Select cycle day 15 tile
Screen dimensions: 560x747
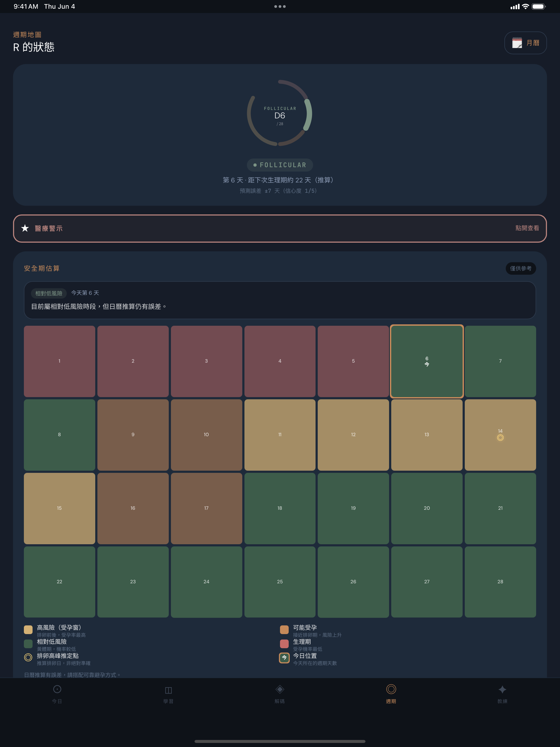(59, 508)
